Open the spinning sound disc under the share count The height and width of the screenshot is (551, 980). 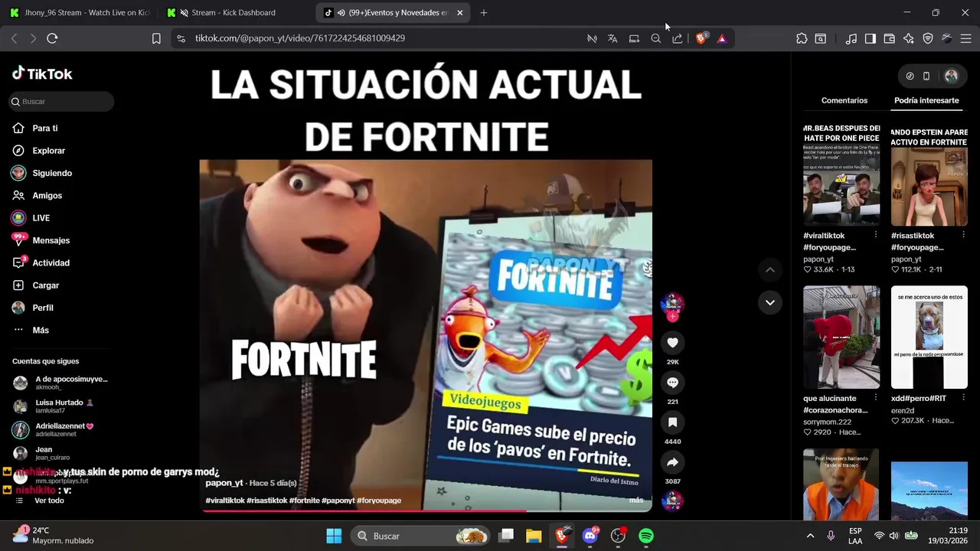(x=672, y=500)
